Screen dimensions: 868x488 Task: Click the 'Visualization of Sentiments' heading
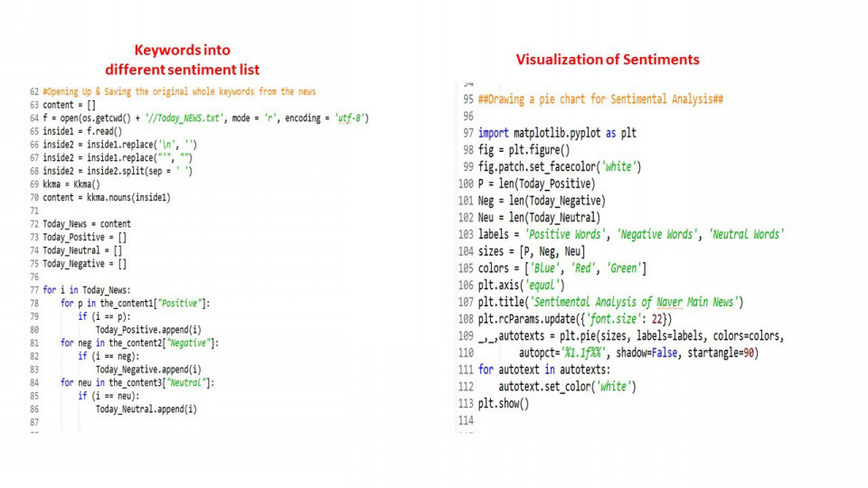(608, 60)
